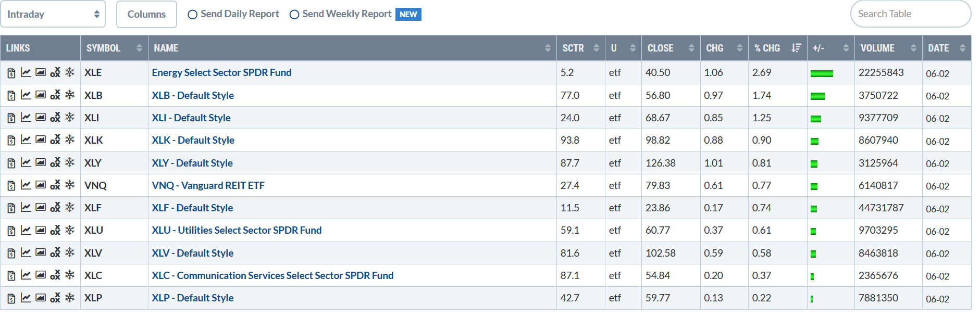
Task: Open the gallery view icon for XLU
Action: click(x=41, y=230)
